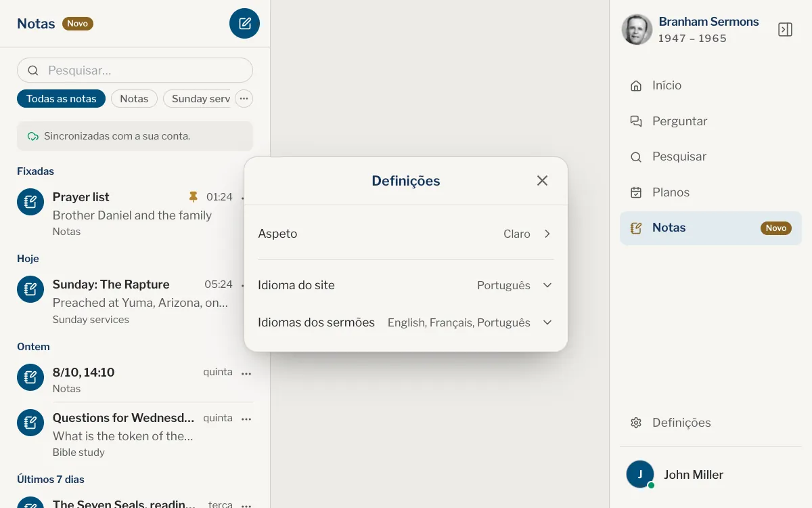Viewport: 812px width, 508px height.
Task: Collapse the sidebar with the panel toggle icon
Action: point(785,30)
